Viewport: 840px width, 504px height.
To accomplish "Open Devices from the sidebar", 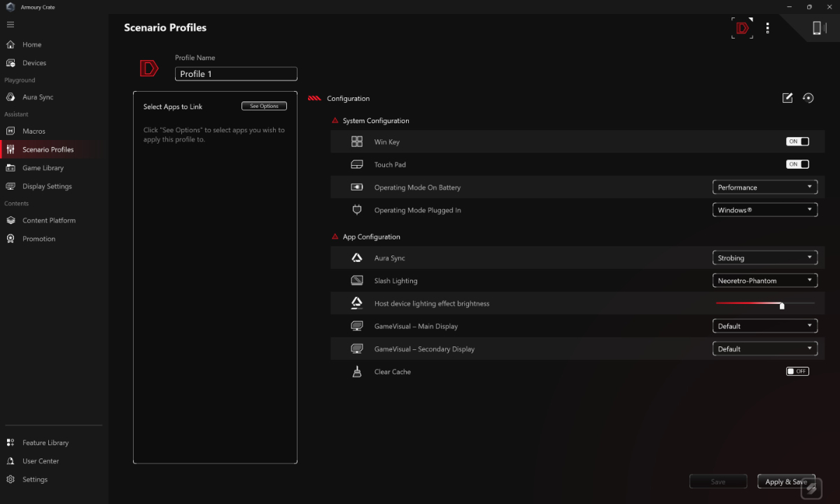I will pyautogui.click(x=34, y=63).
